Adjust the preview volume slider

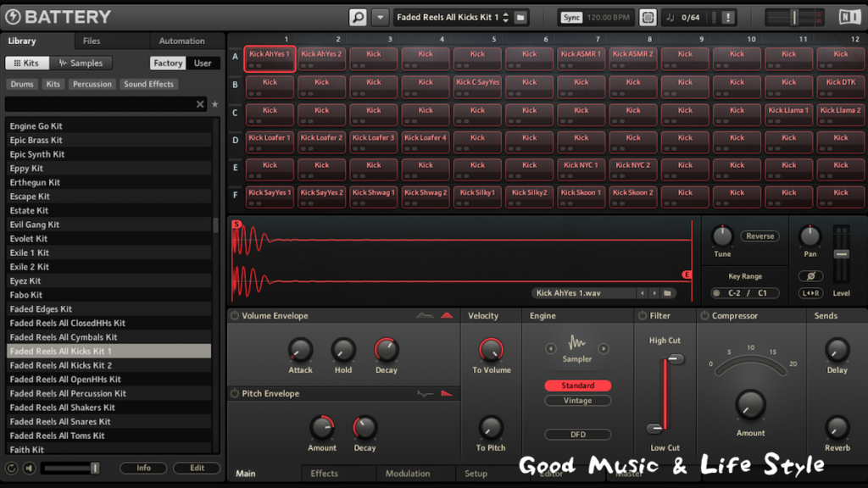[95, 468]
